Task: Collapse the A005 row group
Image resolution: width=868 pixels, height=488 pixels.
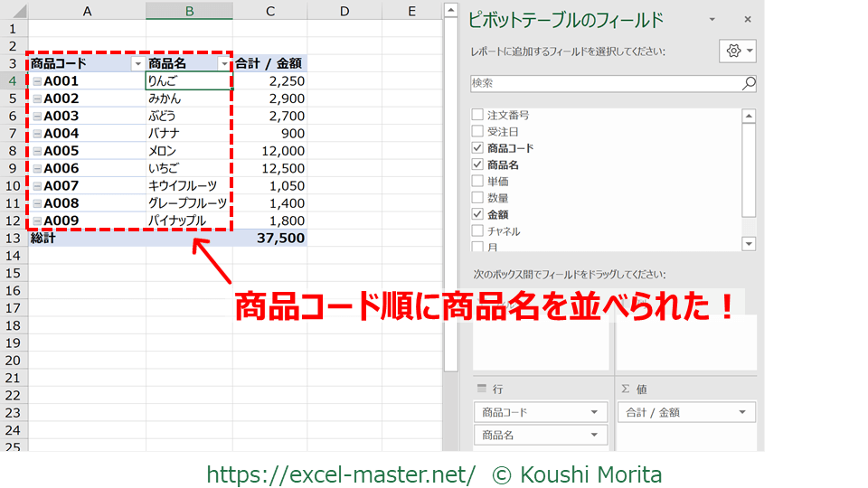Action: (x=37, y=152)
